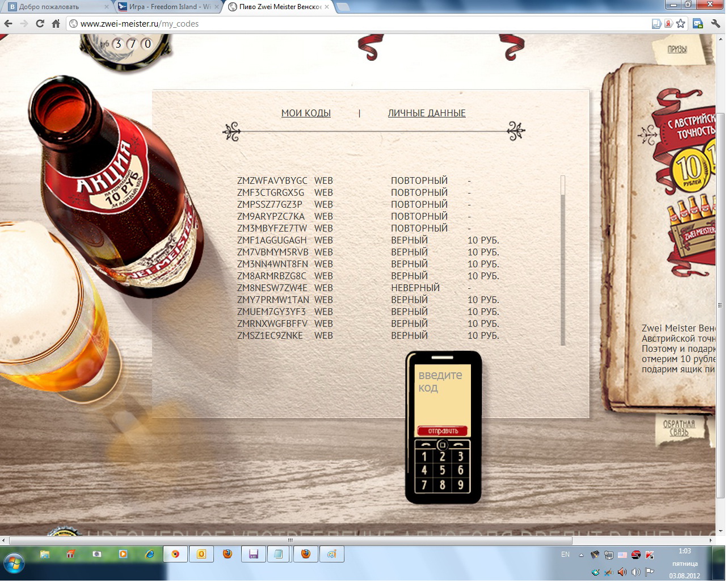Select code ZMF1AGGUGAGH in the list
The image size is (728, 584).
tap(272, 241)
